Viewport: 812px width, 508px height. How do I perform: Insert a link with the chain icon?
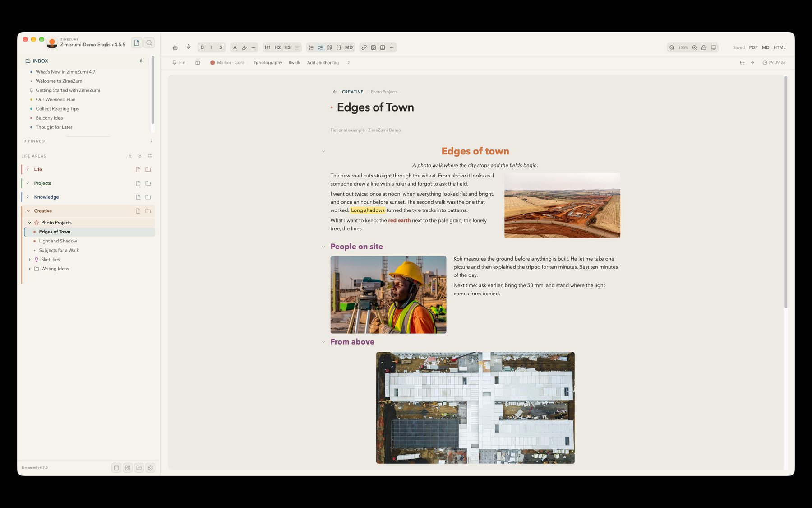pos(364,47)
